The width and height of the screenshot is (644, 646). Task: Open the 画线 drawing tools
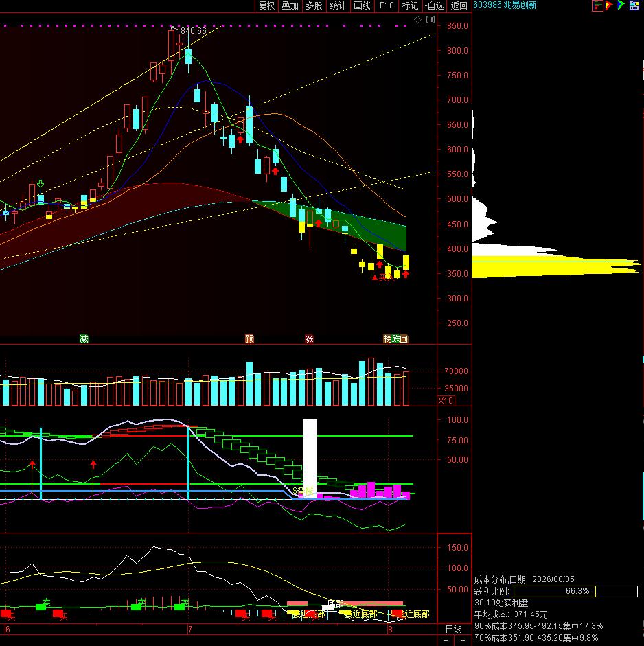[362, 5]
